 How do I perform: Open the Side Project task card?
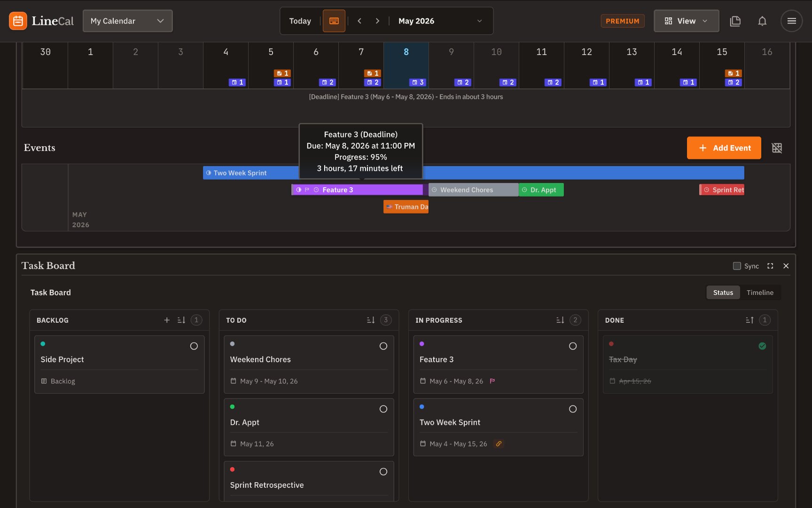(119, 365)
